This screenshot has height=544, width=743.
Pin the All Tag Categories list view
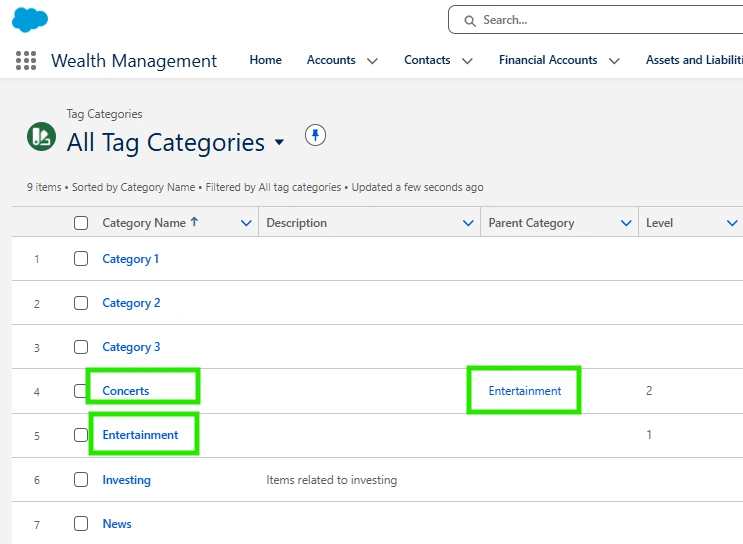(315, 136)
